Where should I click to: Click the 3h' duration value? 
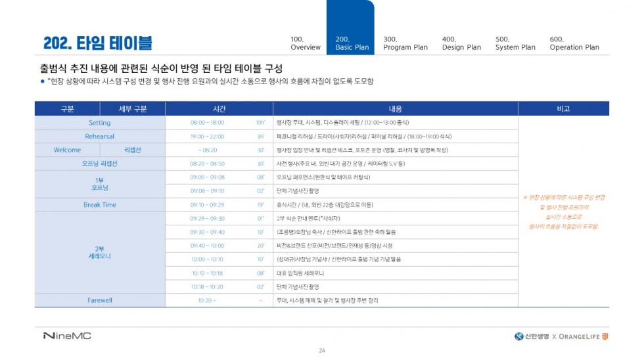click(261, 136)
